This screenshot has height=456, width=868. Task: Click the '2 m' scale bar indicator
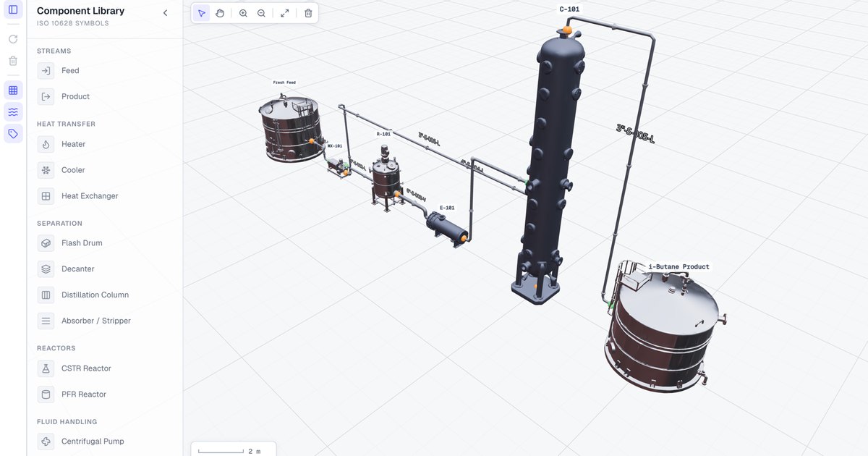coord(233,450)
